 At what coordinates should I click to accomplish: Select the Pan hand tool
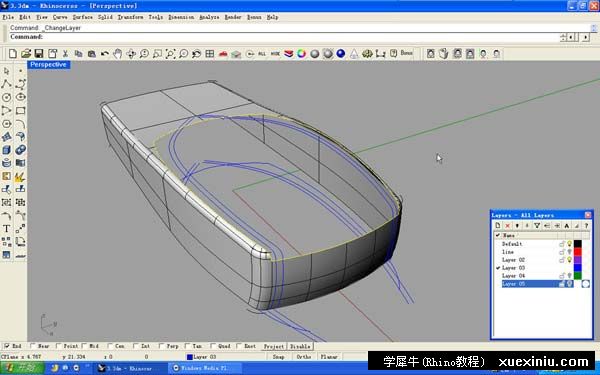pos(117,54)
